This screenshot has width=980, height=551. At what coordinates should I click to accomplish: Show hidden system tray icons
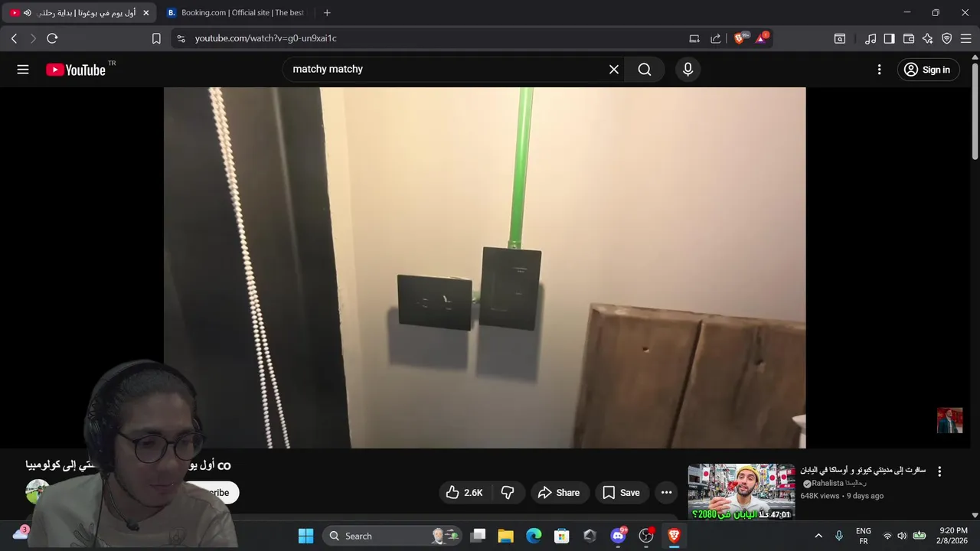coord(818,536)
